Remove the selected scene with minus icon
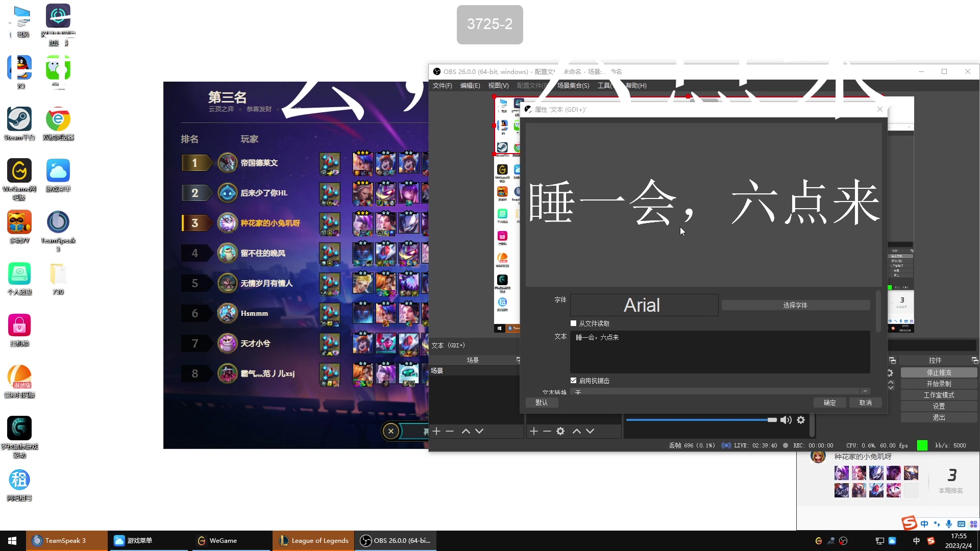 450,431
